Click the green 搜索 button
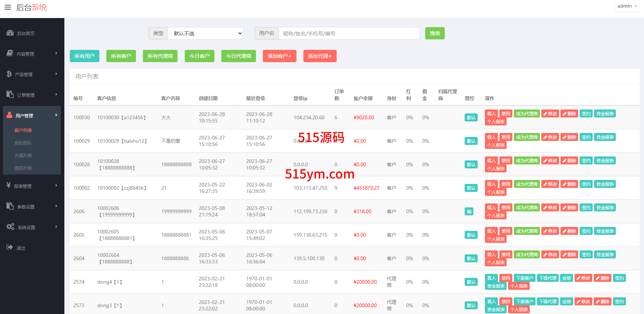 point(435,34)
